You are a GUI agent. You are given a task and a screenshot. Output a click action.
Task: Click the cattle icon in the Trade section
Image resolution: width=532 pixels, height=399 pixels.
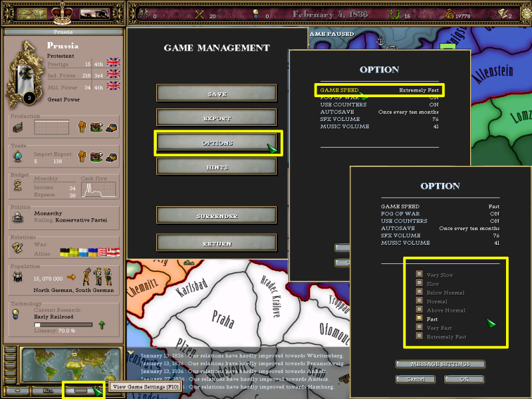pos(96,156)
